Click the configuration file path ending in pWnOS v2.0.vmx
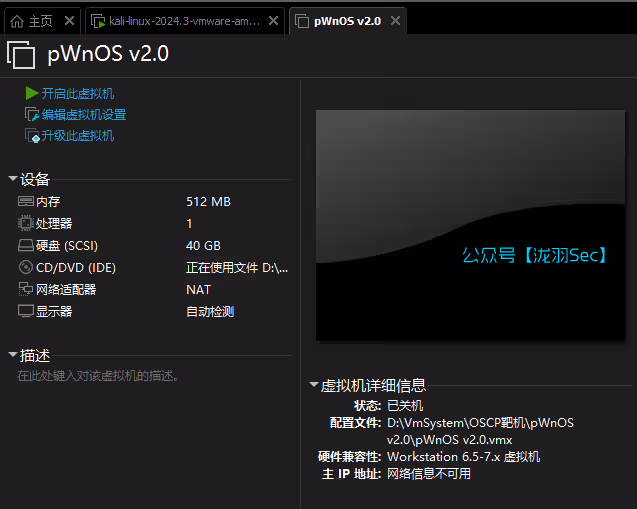This screenshot has width=637, height=509. pos(480,431)
